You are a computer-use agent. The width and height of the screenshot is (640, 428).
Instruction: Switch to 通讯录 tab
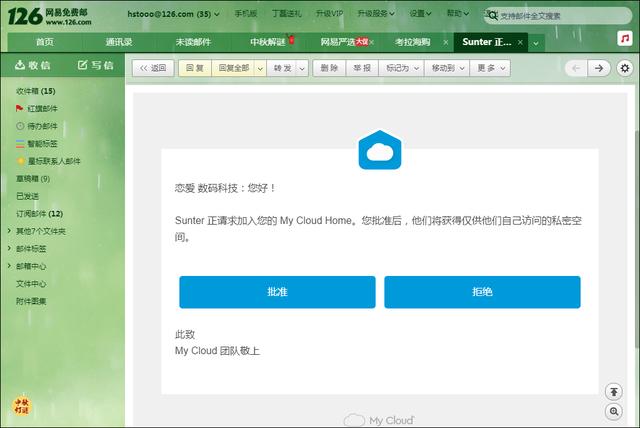coord(119,42)
